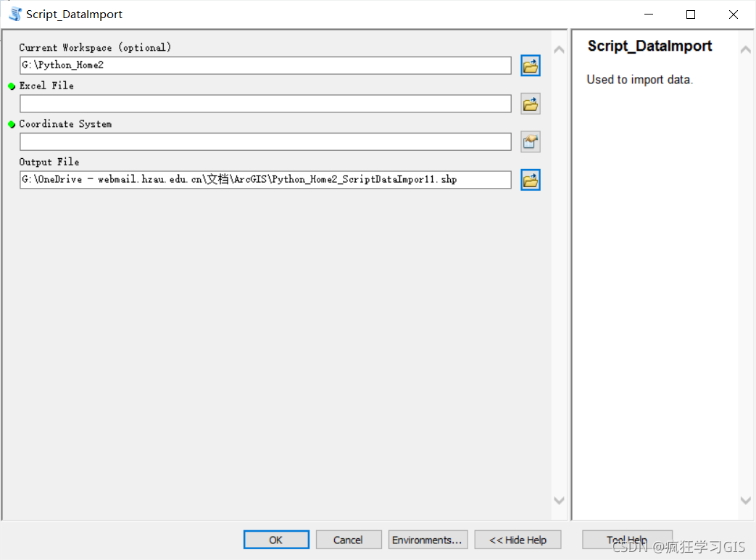Select the empty Coordinate System field
The width and height of the screenshot is (756, 560).
265,141
